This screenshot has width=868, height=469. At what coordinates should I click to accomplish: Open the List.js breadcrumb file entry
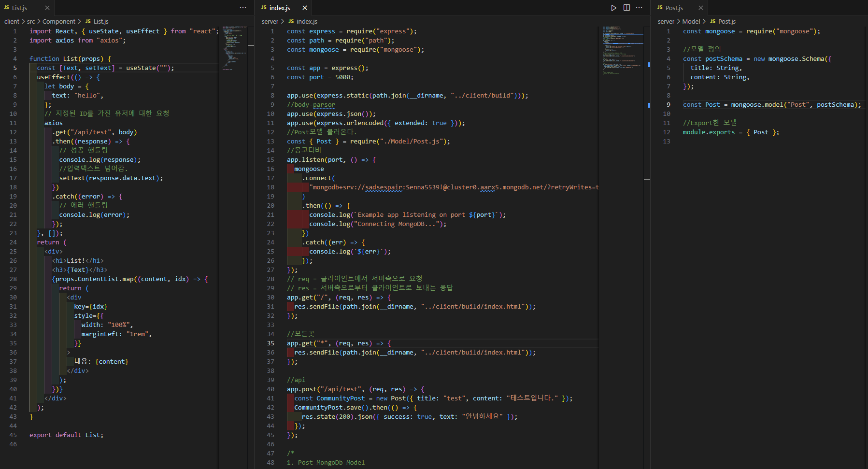97,22
